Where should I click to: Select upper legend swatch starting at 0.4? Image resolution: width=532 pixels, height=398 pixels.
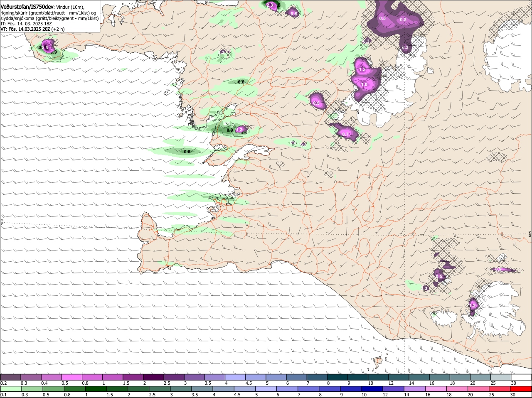pyautogui.click(x=51, y=377)
